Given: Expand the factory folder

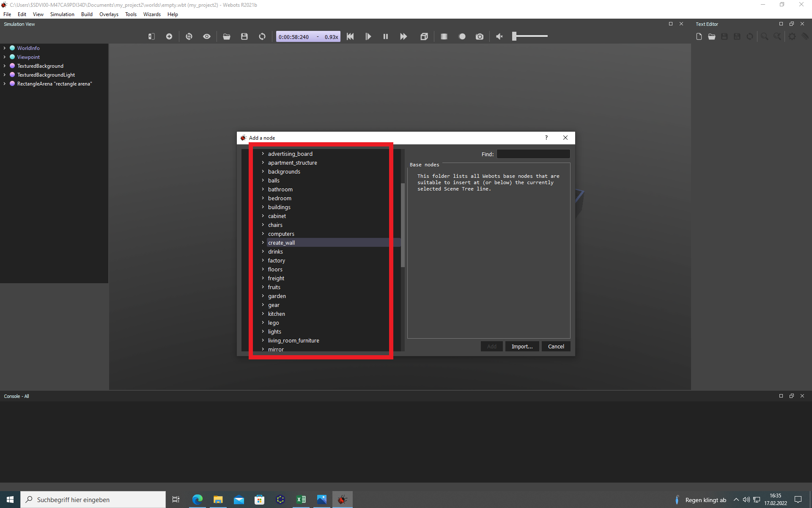Looking at the screenshot, I should [x=263, y=260].
